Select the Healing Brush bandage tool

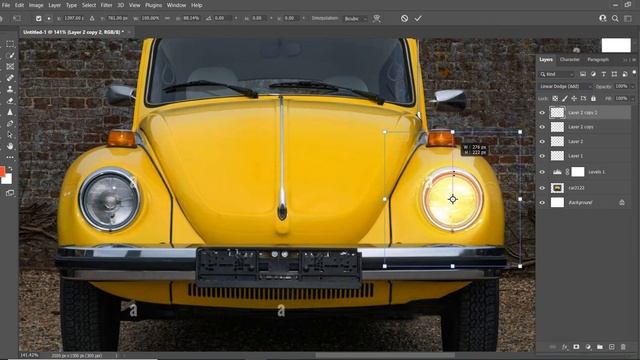[10, 78]
